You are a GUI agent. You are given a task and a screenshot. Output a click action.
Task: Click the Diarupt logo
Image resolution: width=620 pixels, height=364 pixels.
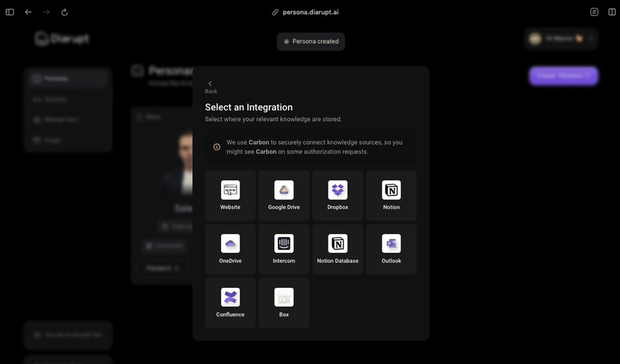(62, 39)
